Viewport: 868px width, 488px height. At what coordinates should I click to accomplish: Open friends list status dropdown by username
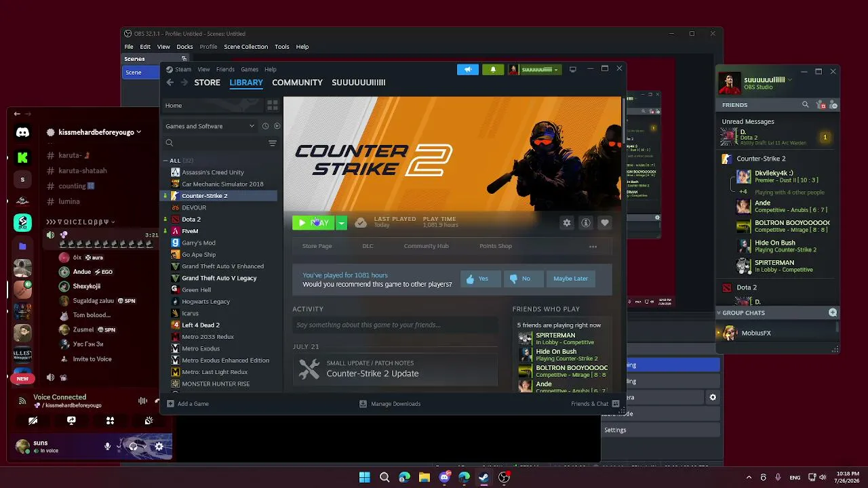[789, 80]
